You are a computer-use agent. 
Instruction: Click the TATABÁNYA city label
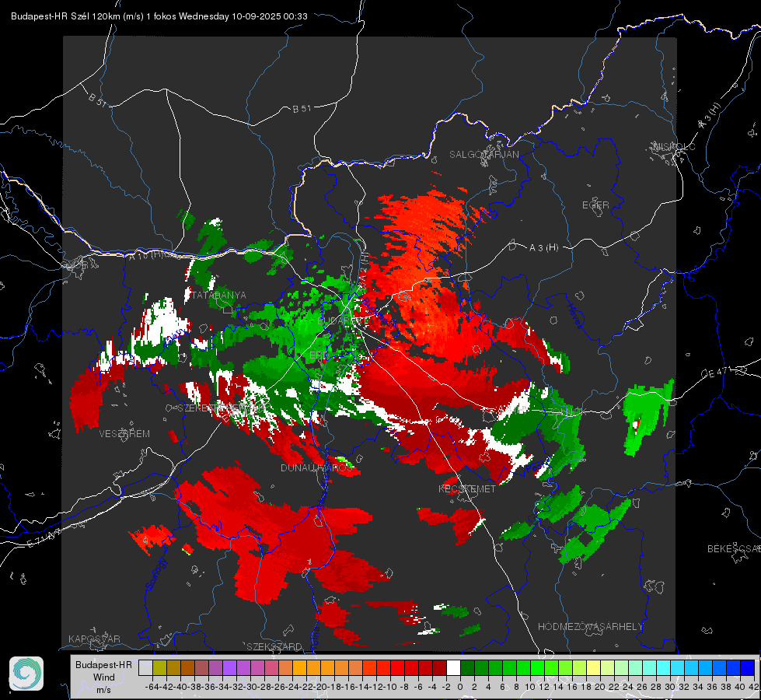[x=219, y=295]
